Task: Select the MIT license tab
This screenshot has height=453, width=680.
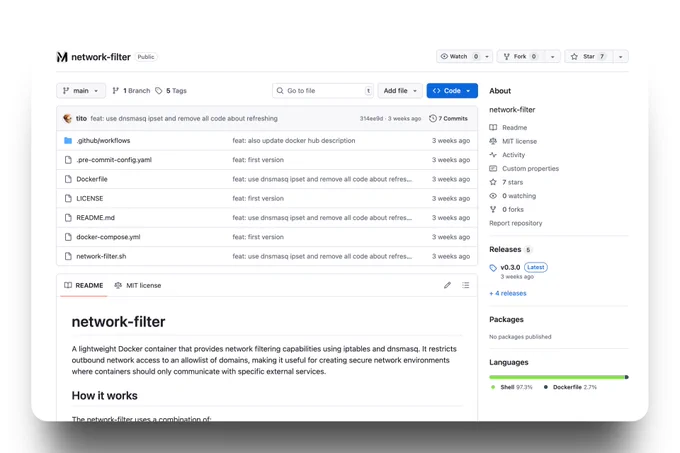Action: pyautogui.click(x=138, y=285)
